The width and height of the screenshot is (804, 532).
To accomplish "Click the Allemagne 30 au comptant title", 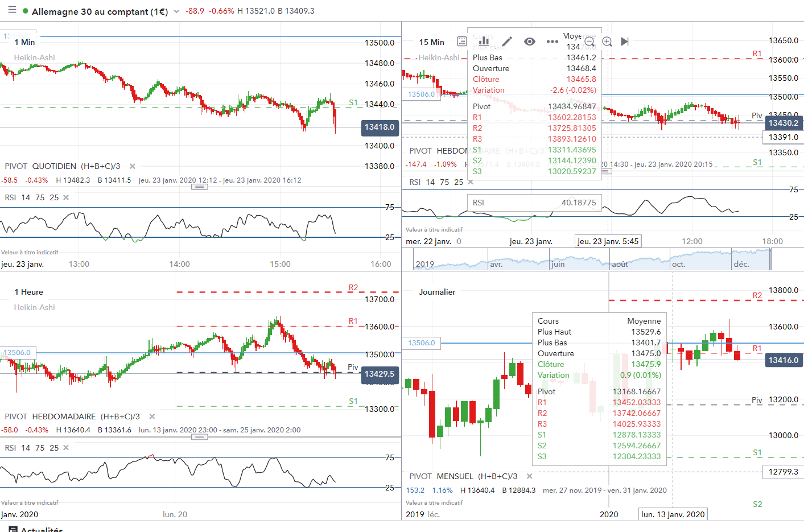I will pyautogui.click(x=100, y=11).
